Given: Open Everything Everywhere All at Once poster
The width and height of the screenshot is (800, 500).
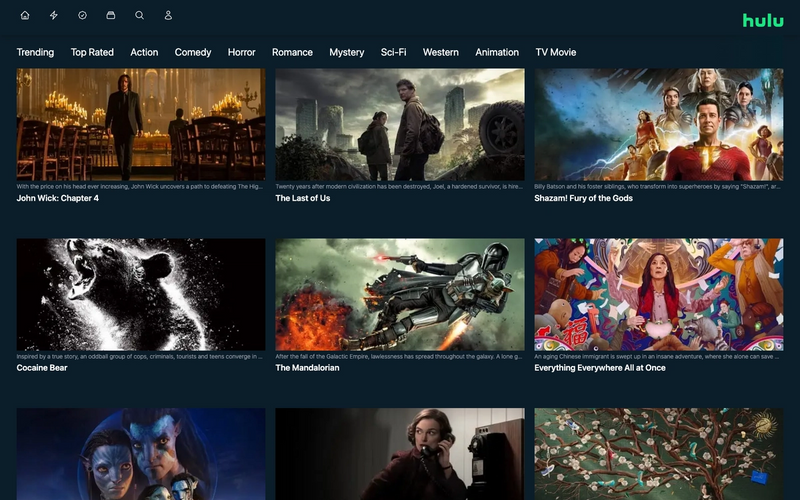Looking at the screenshot, I should [x=659, y=294].
